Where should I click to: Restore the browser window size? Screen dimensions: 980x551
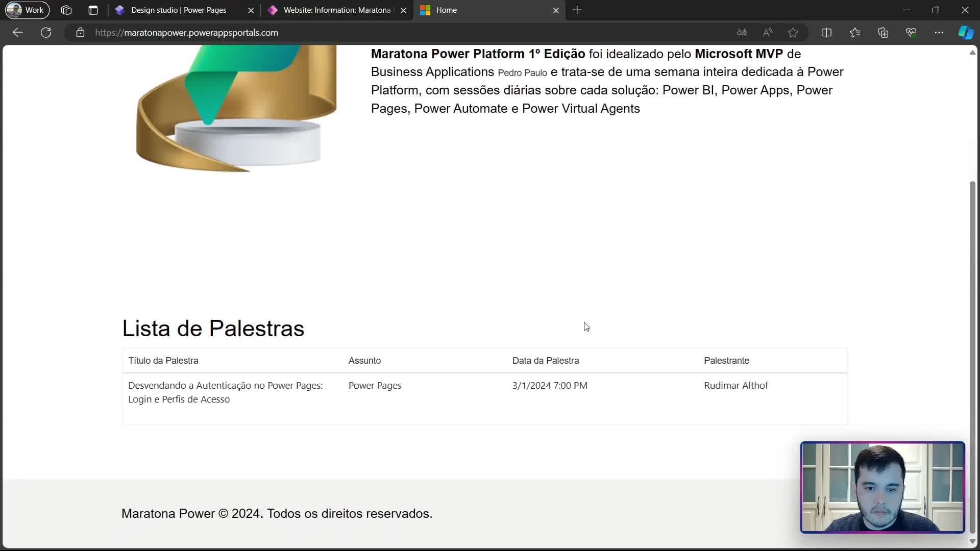[x=936, y=10]
